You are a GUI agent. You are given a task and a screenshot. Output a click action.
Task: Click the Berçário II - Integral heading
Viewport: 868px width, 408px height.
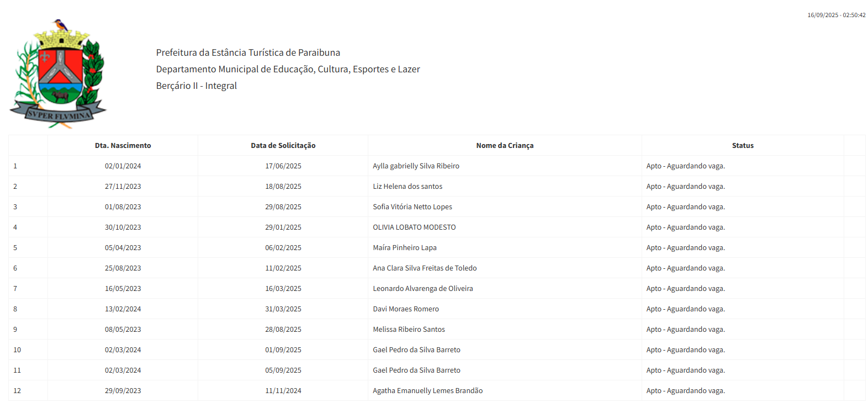(196, 86)
